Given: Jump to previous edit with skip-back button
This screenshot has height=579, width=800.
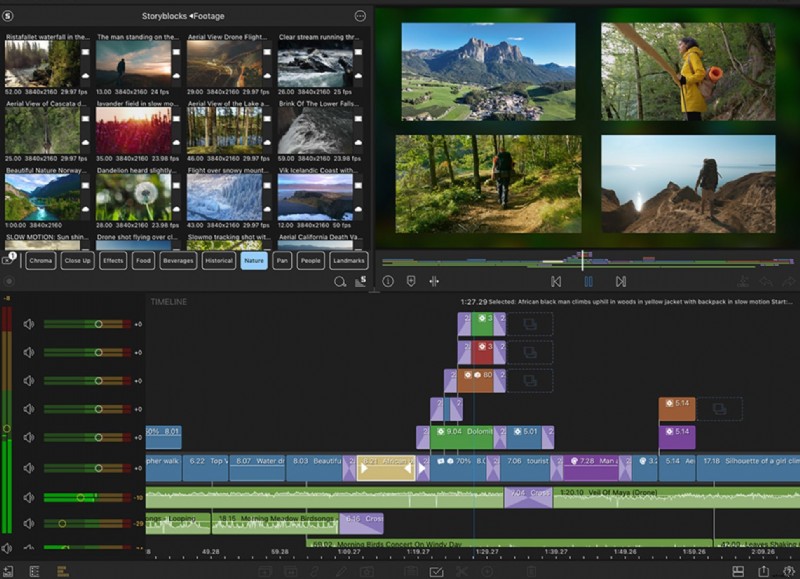Looking at the screenshot, I should pos(556,283).
